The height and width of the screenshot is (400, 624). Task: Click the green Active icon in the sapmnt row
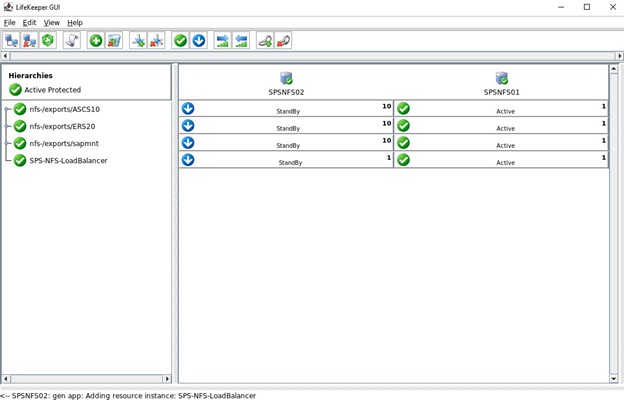point(403,142)
